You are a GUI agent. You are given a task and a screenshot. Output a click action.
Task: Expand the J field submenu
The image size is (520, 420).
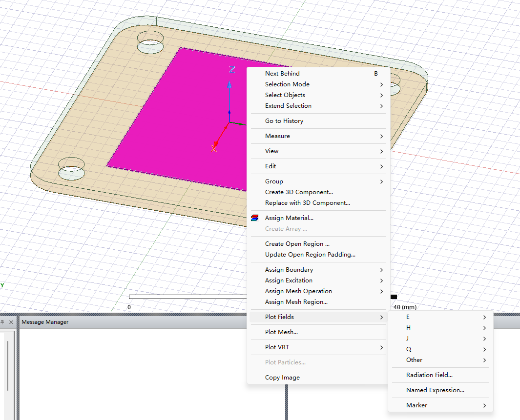(408, 339)
